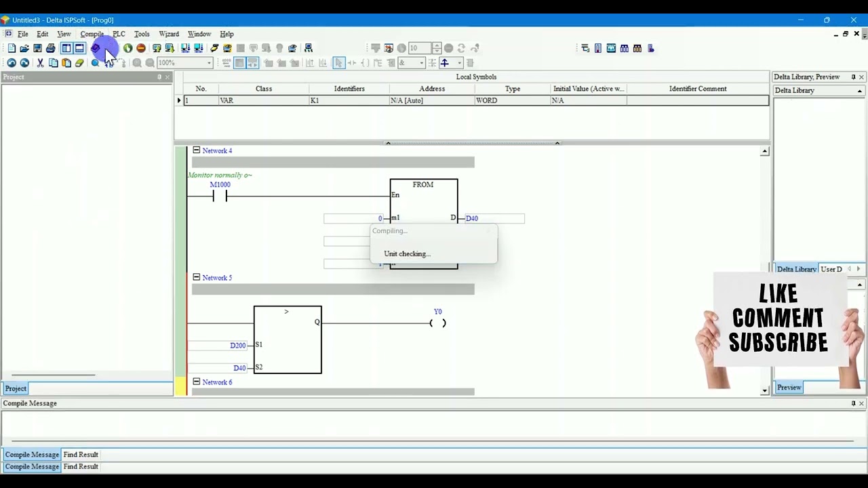Open the File menu
Screen dimensions: 868x488
click(x=23, y=34)
